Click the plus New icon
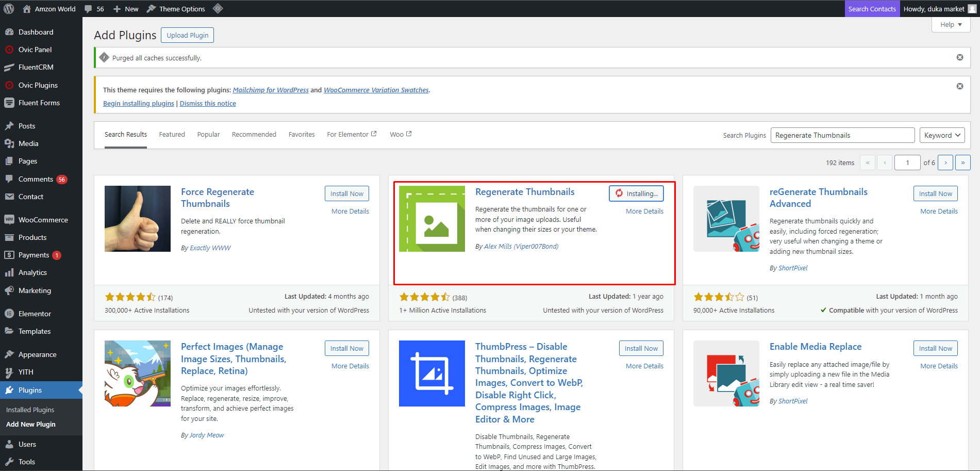The width and height of the screenshot is (980, 471). pyautogui.click(x=117, y=9)
